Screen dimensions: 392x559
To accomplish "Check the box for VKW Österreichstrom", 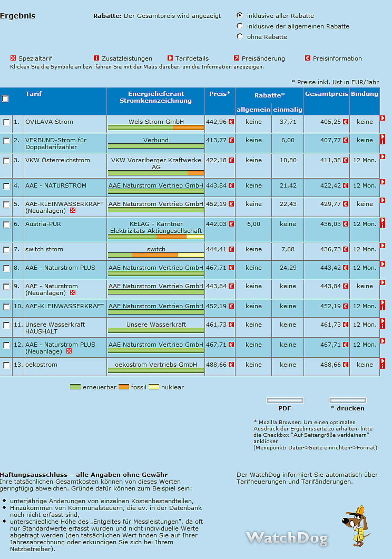I will pos(6,161).
